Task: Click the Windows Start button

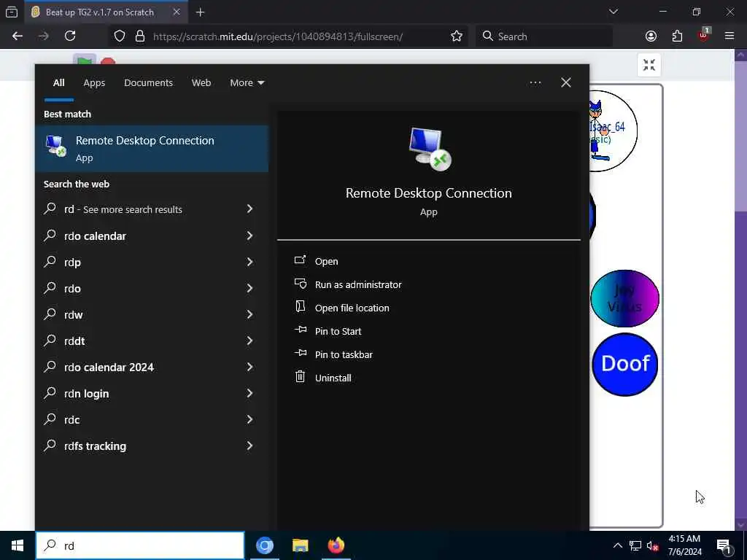Action: (18, 545)
